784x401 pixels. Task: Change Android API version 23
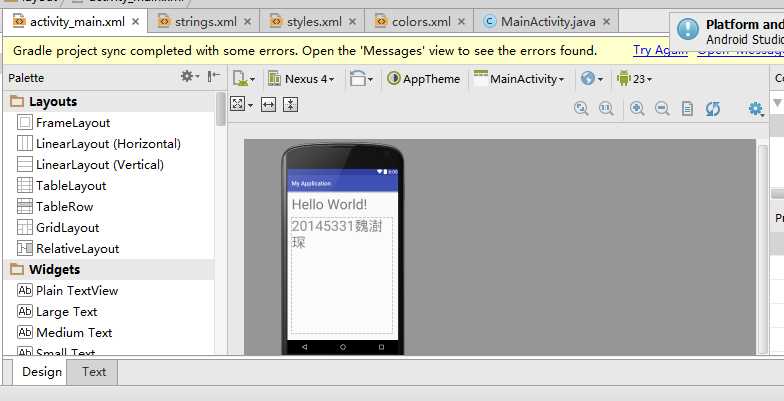[634, 79]
